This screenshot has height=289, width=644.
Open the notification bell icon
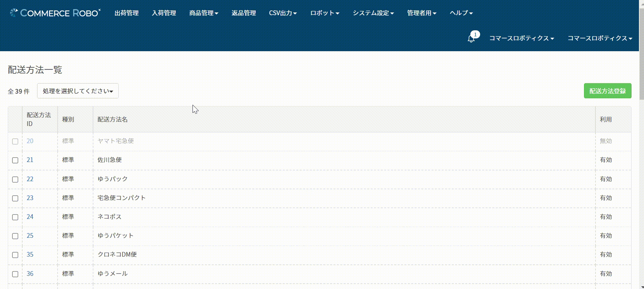(471, 38)
